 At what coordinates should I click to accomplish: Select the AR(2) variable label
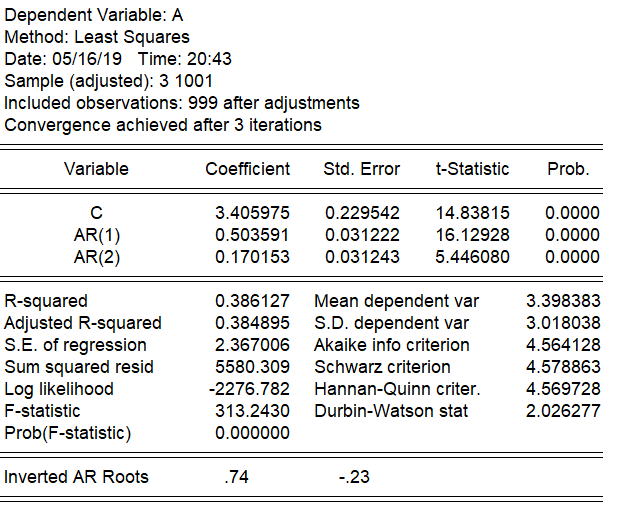(x=97, y=257)
